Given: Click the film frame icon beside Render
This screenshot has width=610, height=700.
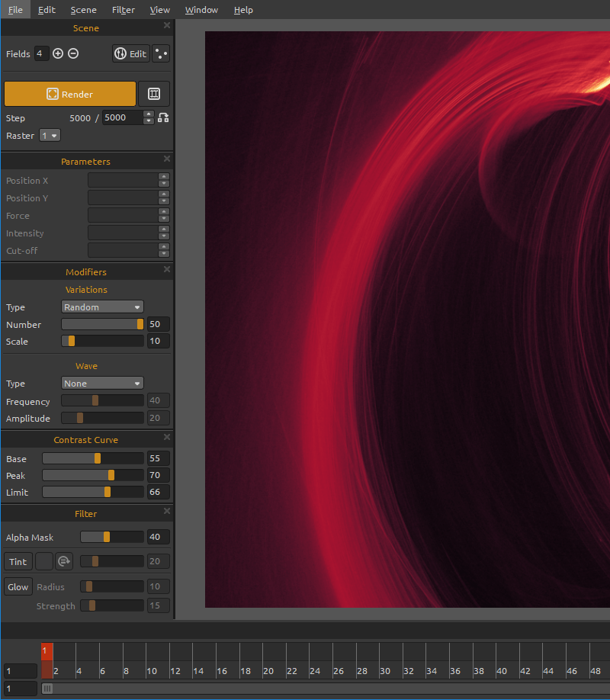Looking at the screenshot, I should tap(154, 94).
